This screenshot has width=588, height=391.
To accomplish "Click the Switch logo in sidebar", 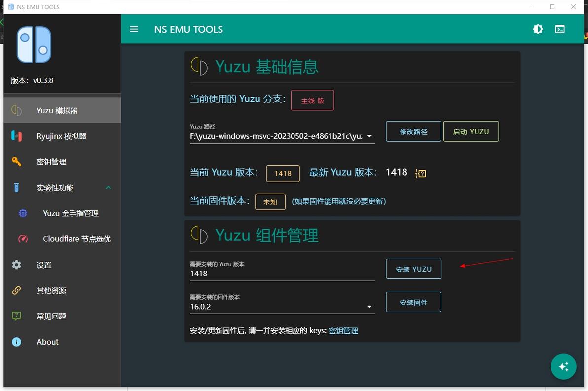I will point(34,44).
